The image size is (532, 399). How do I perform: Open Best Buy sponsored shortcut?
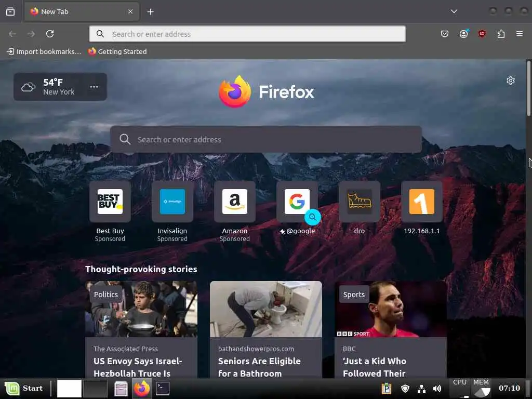(110, 211)
